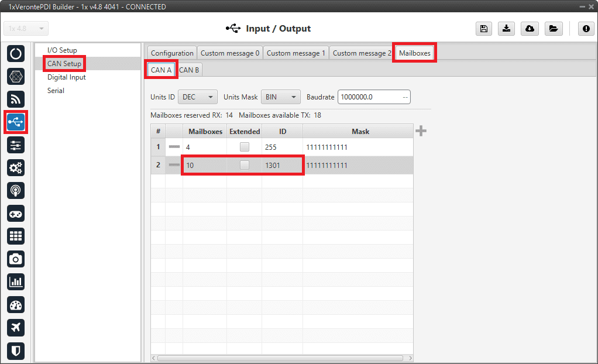Select Serial in the left panel

coord(56,91)
